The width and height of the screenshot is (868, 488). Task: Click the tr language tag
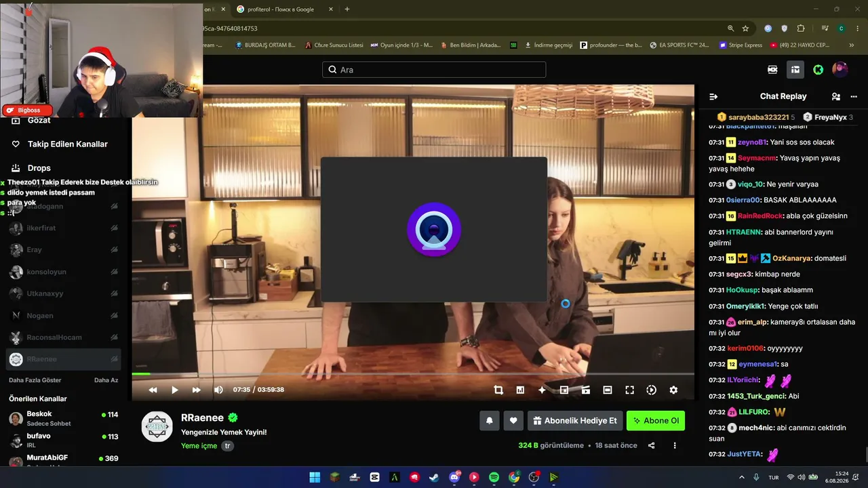point(228,446)
